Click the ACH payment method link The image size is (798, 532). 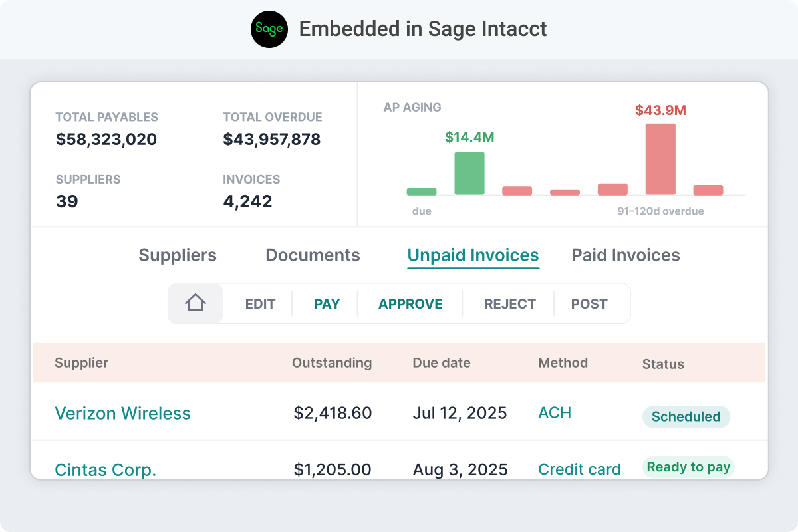point(555,413)
